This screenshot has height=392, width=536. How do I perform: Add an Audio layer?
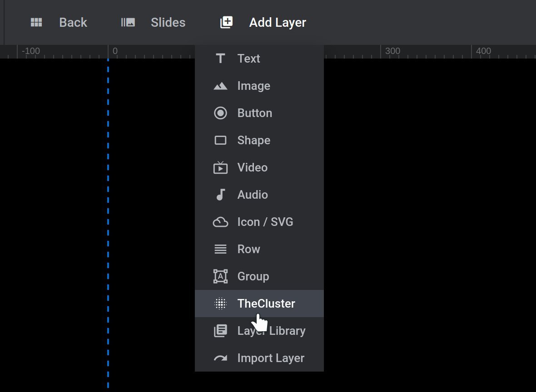point(259,195)
